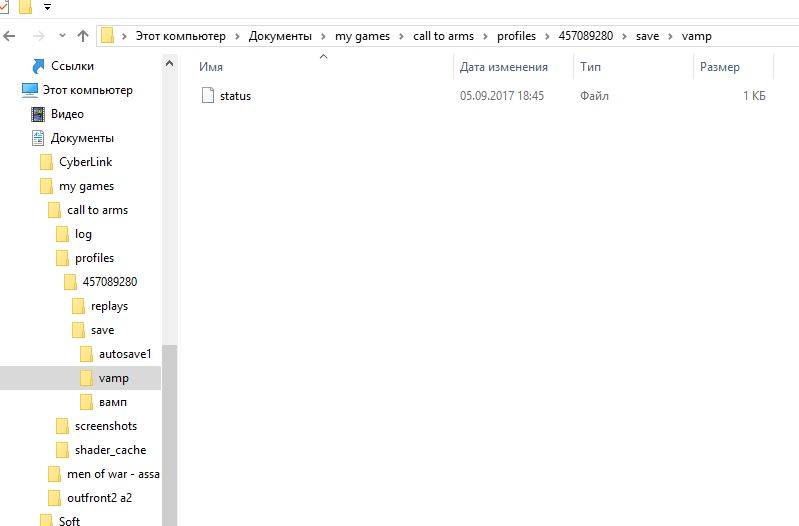Click the CyberLink folder icon
799x526 pixels.
tap(46, 162)
